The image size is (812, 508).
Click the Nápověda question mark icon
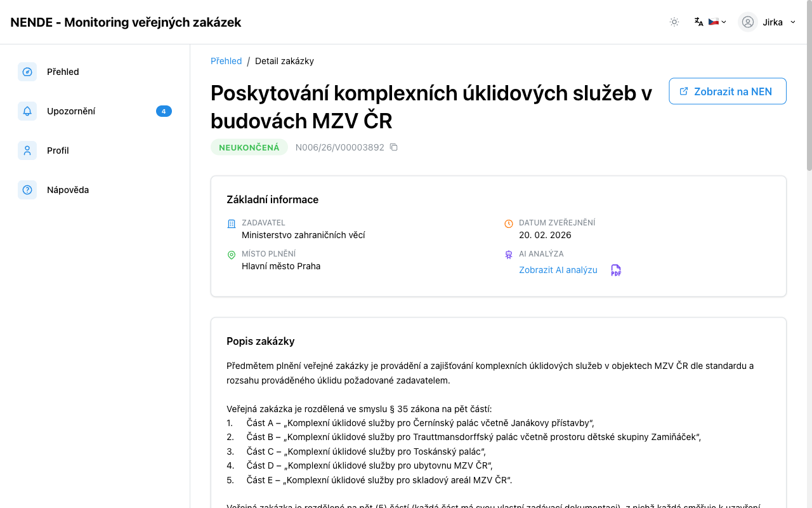point(27,190)
